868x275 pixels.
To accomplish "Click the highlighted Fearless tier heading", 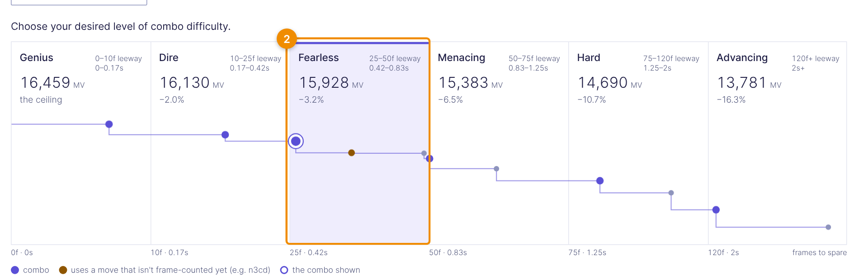I will (318, 58).
